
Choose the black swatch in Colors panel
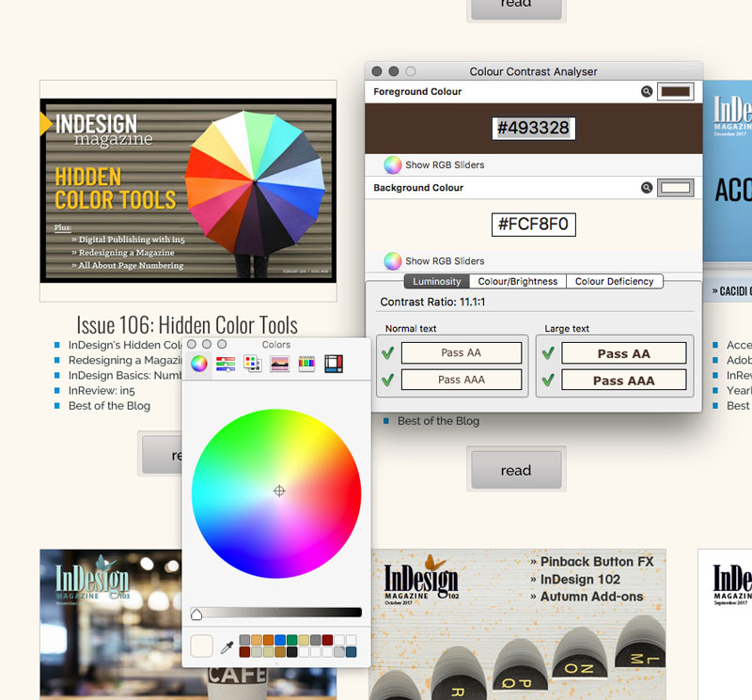(x=292, y=651)
